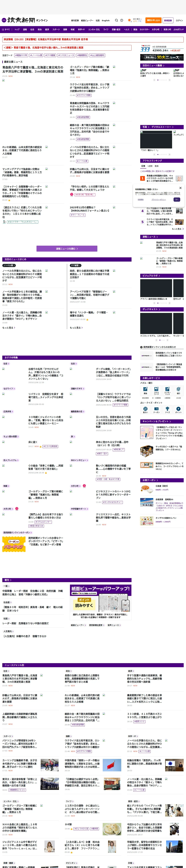
Task: Open スポーツ in purple navigation bar
Action: click(56, 29)
